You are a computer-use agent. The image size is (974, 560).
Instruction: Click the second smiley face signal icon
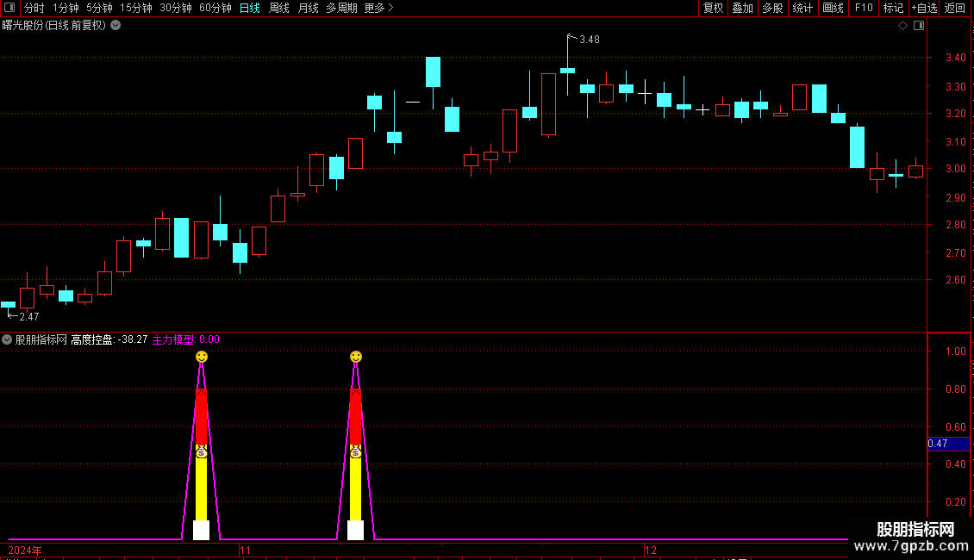coord(356,357)
